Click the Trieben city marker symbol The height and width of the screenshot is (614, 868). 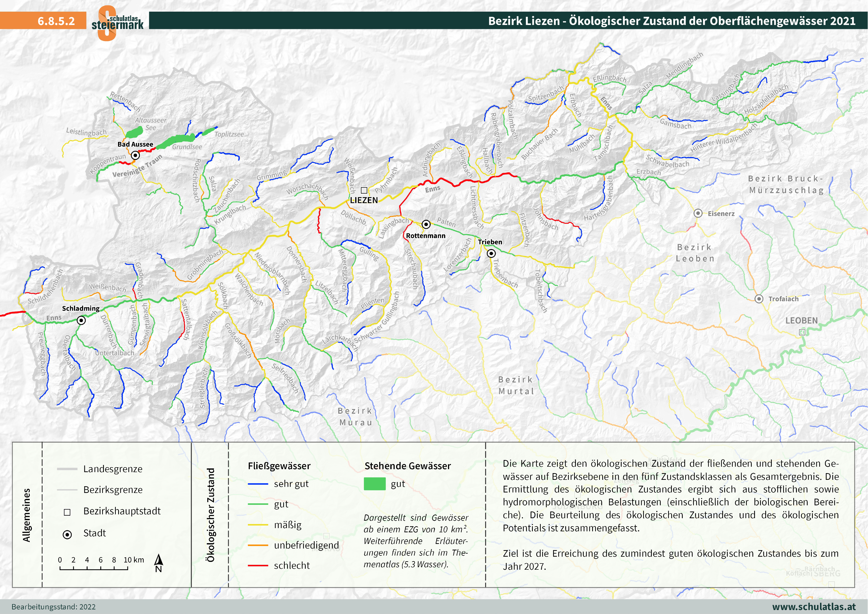coord(491,254)
